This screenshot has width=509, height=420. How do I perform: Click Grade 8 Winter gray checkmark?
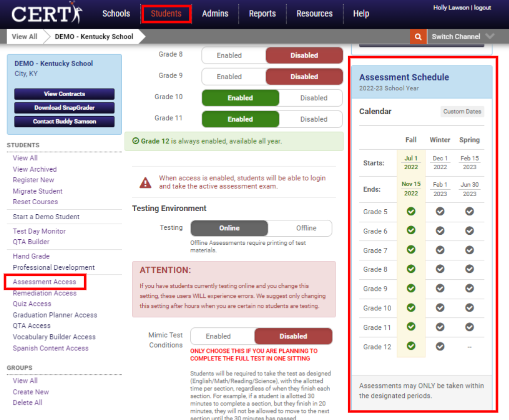tap(440, 269)
